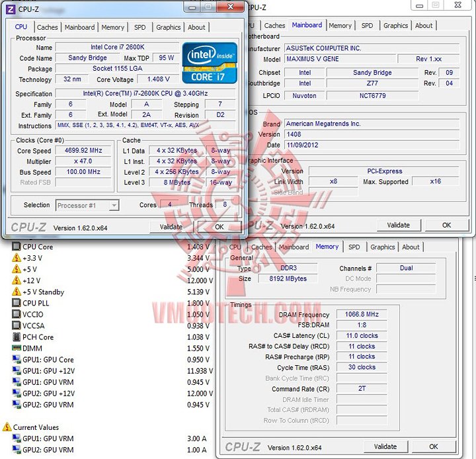Click Validate in the Mainboard window
Screen dimensions: 476x459
[399, 225]
